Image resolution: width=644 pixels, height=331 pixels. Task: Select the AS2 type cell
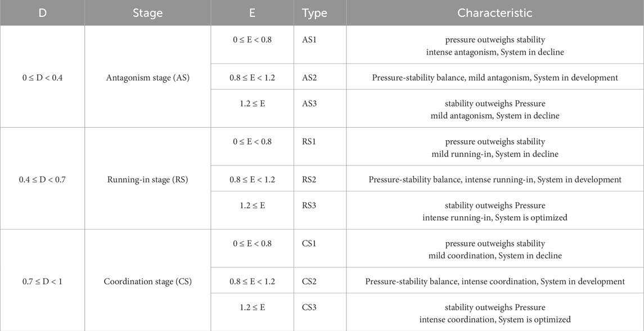[310, 78]
